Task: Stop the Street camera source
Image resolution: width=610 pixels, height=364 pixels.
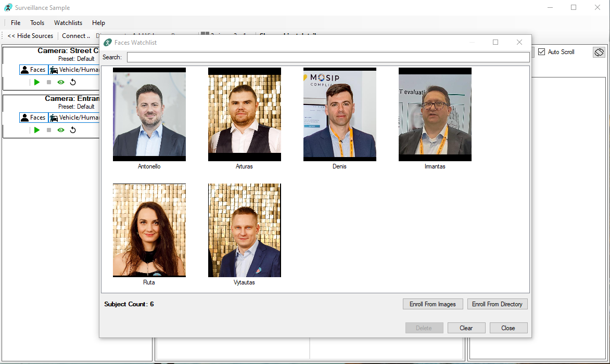Action: 48,82
